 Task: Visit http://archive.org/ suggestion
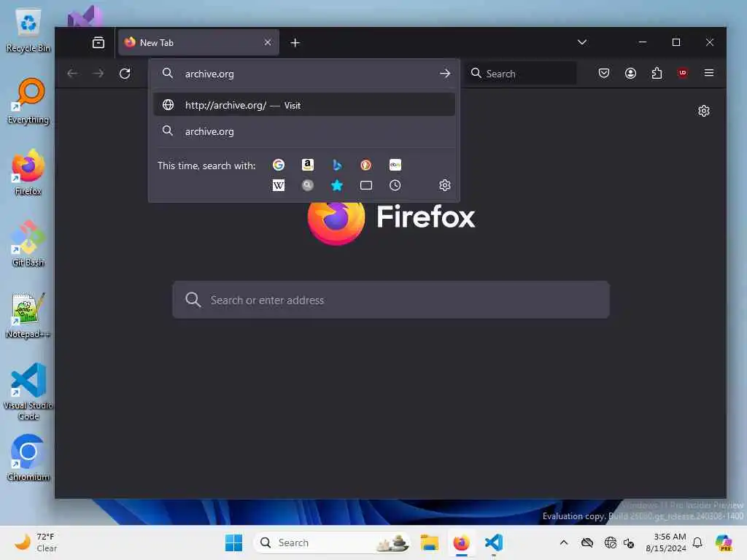pyautogui.click(x=304, y=105)
